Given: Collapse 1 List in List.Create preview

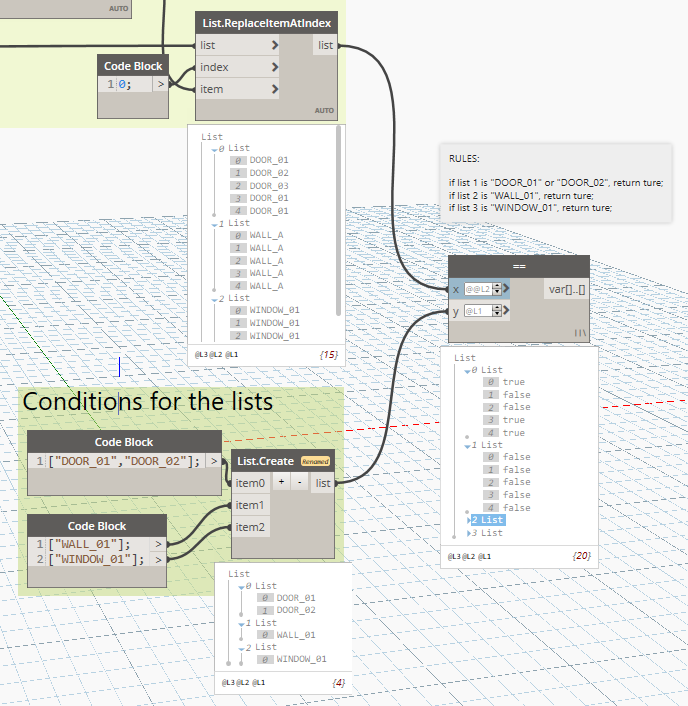Looking at the screenshot, I should pyautogui.click(x=241, y=624).
